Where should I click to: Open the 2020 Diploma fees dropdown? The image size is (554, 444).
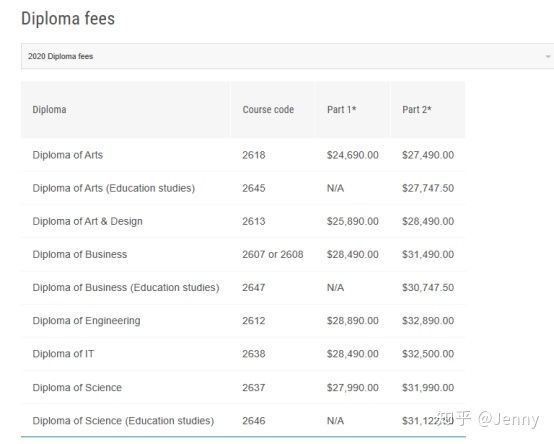(x=287, y=56)
